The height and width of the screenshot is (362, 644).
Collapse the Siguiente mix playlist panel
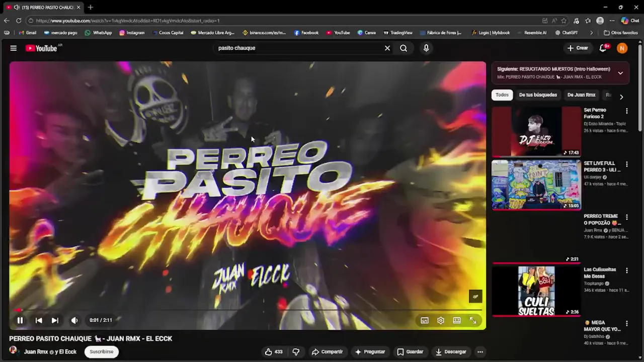(620, 73)
